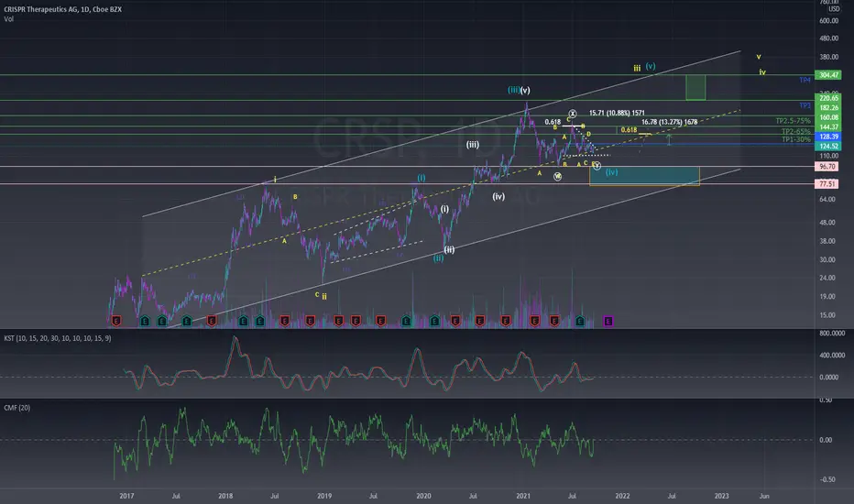Click the 600.00 price axis value
Image resolution: width=854 pixels, height=504 pixels.
[x=828, y=21]
